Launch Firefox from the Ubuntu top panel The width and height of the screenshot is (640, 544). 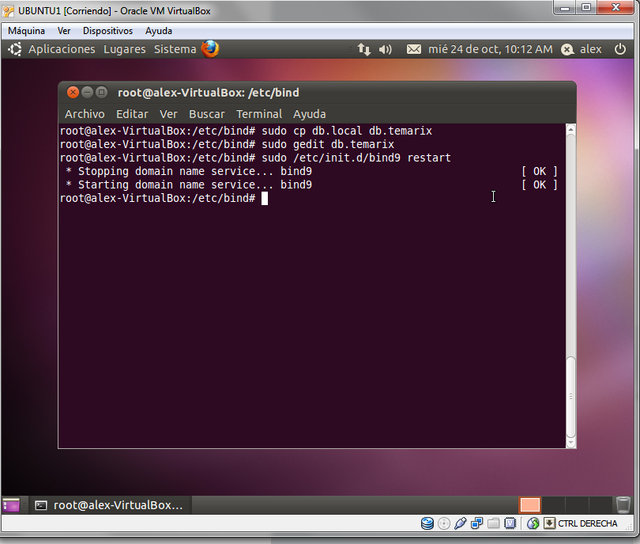coord(210,49)
